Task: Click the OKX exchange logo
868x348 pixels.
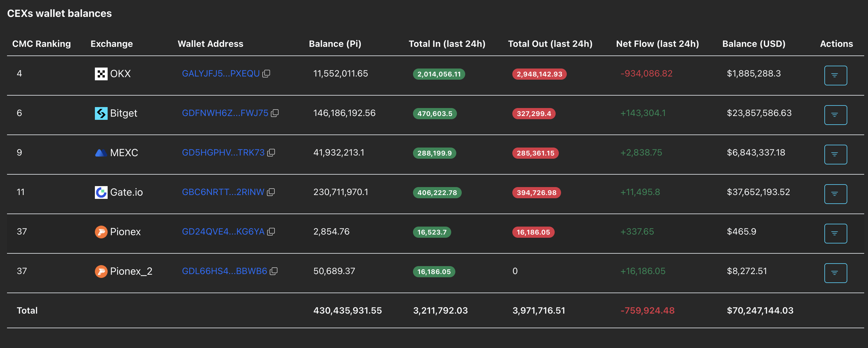Action: point(101,74)
